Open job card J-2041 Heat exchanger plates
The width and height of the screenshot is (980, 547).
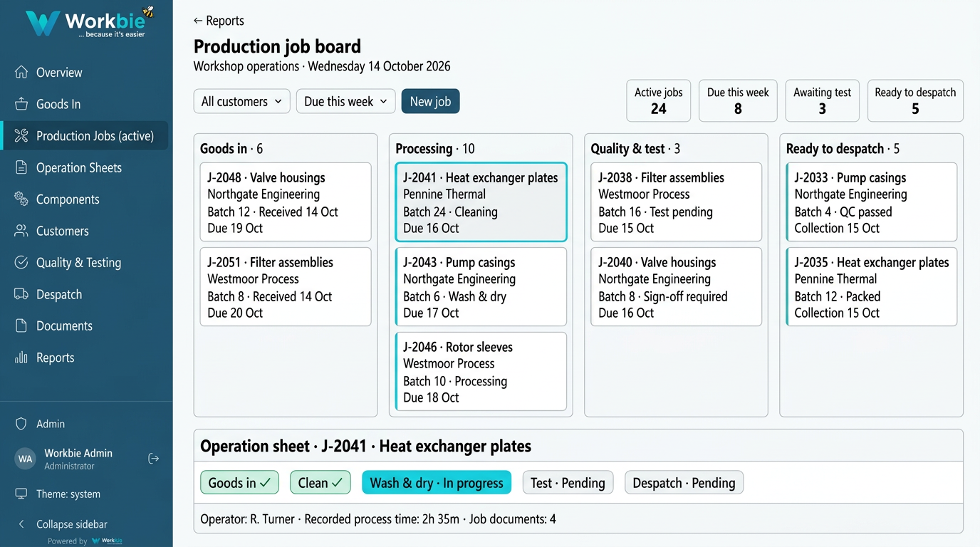481,202
